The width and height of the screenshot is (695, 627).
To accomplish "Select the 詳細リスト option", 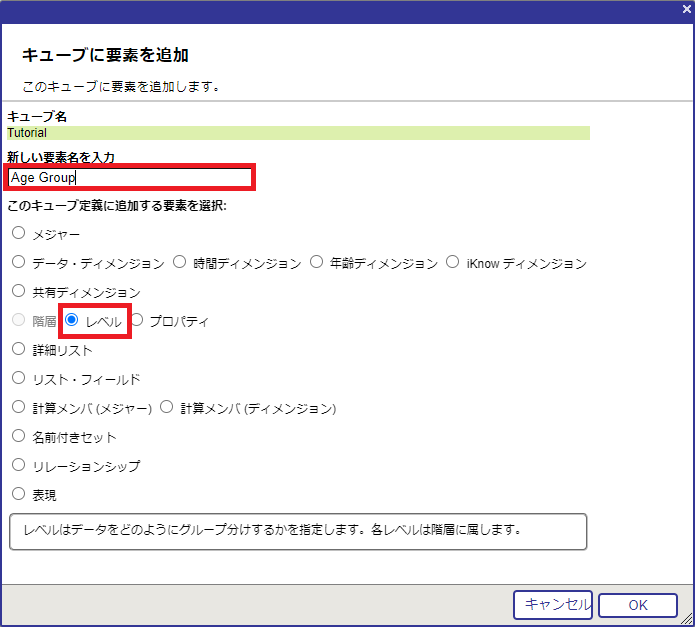I will pos(18,350).
